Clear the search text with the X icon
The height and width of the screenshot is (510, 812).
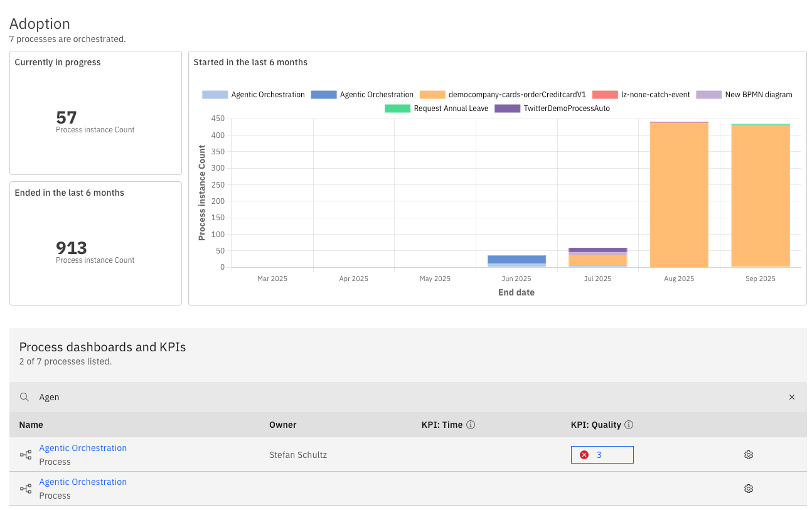point(791,397)
